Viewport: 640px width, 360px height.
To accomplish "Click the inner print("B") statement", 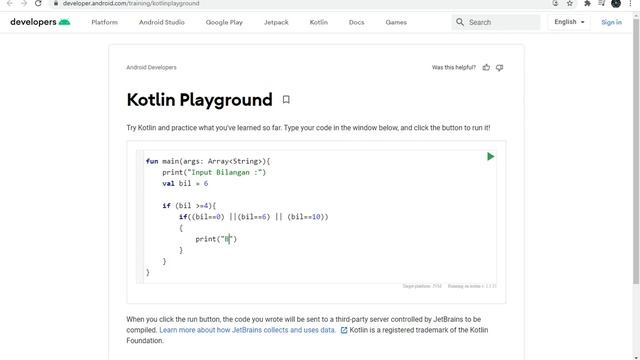I will (x=216, y=239).
